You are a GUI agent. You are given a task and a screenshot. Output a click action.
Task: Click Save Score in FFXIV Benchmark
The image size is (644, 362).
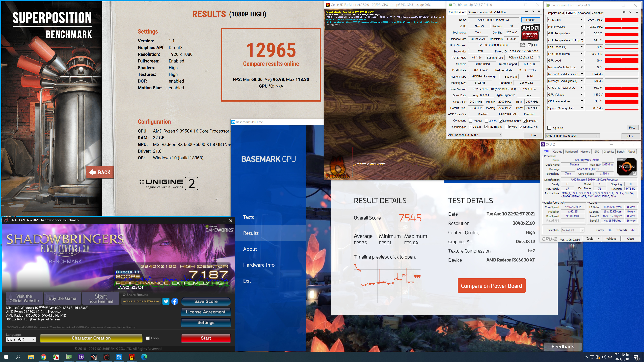(206, 301)
